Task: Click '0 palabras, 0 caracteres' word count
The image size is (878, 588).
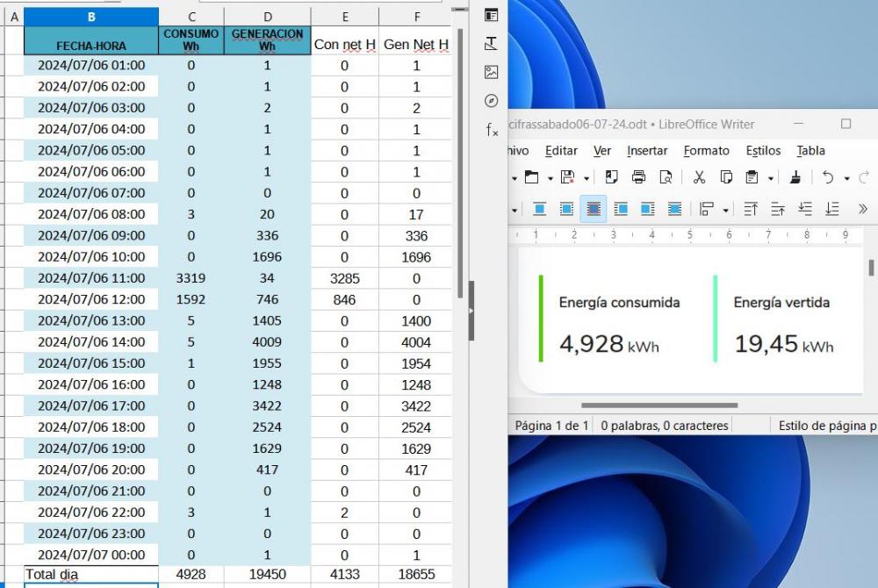Action: pos(665,426)
